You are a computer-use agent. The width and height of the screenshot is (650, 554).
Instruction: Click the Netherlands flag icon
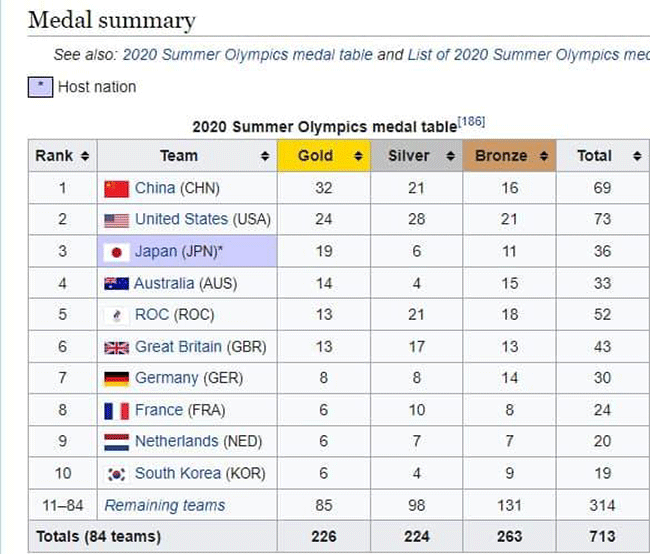(116, 442)
